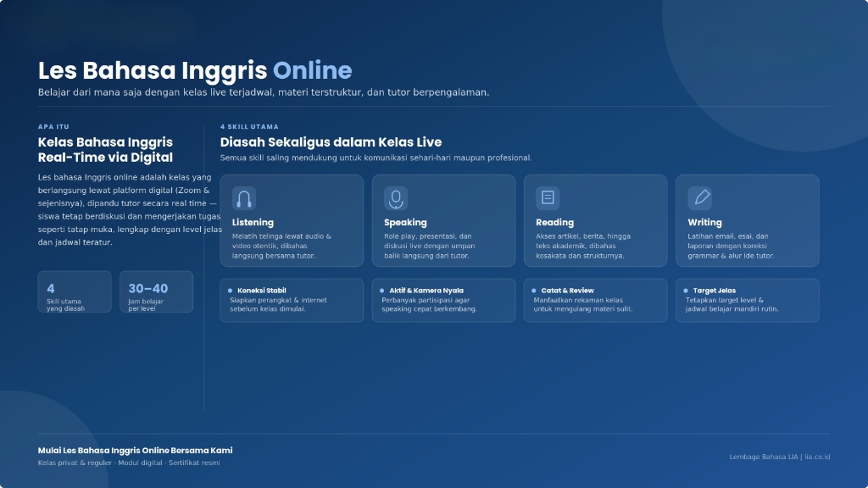Click tip text 'Tetapkan target level &'
The image size is (868, 488).
click(x=732, y=304)
